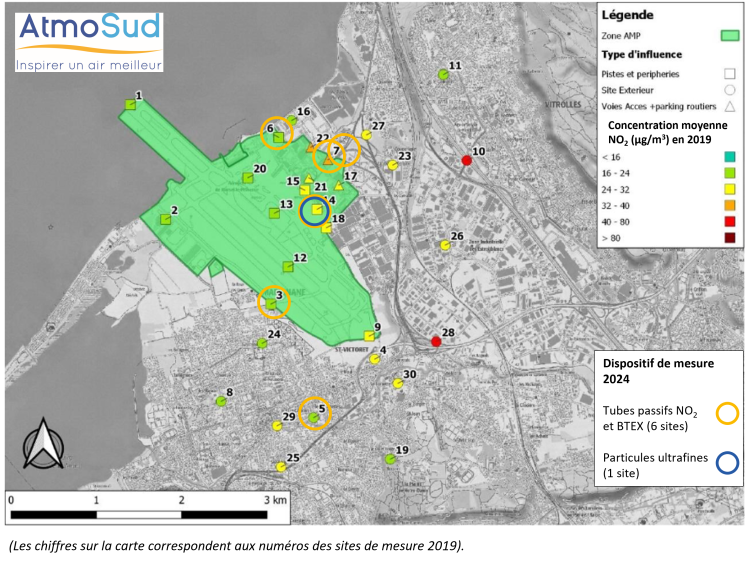The height and width of the screenshot is (563, 750).
Task: Select the green circle marker for site 24
Action: pyautogui.click(x=262, y=343)
